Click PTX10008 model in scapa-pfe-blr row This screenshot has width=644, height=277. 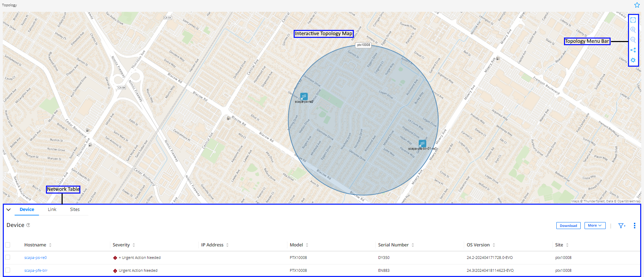point(298,270)
